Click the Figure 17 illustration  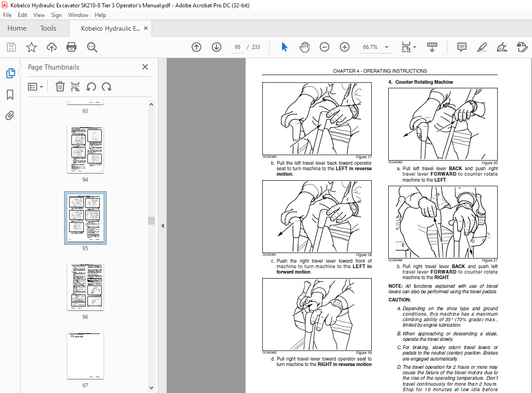pyautogui.click(x=317, y=118)
